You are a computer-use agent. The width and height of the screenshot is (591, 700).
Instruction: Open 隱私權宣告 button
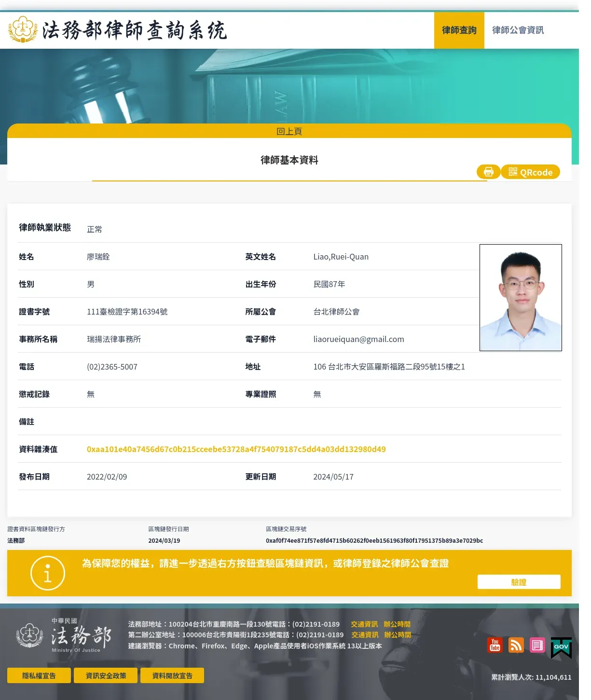[x=39, y=675]
